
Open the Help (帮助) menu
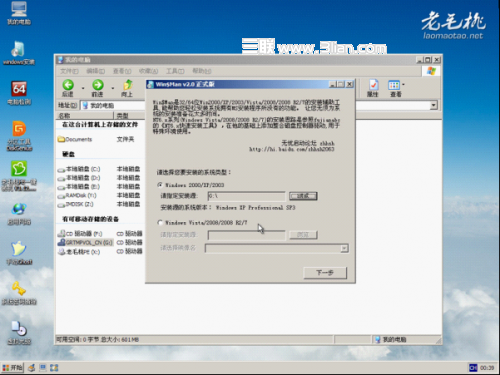point(202,71)
